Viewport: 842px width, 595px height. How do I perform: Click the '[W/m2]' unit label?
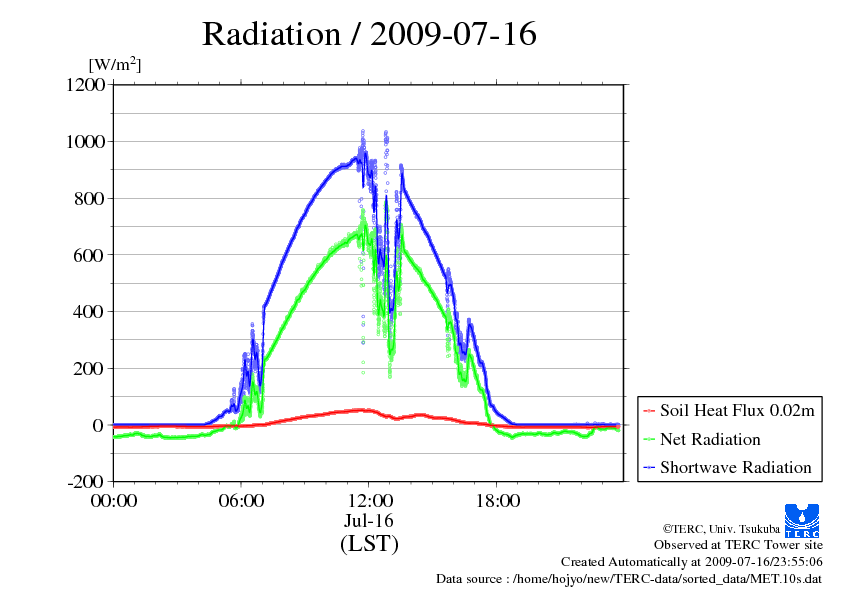[x=115, y=64]
